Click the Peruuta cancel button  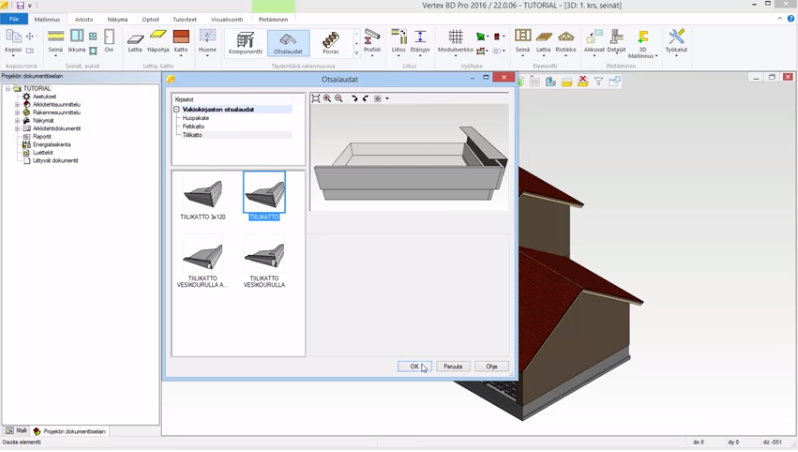(x=453, y=366)
